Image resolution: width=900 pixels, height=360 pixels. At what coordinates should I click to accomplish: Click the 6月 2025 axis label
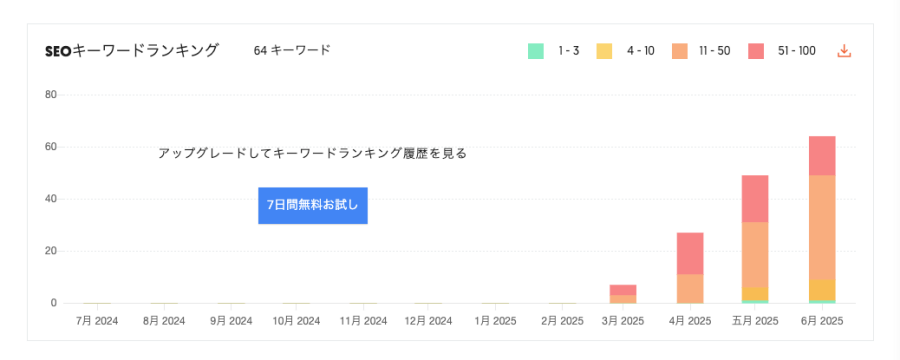(822, 321)
